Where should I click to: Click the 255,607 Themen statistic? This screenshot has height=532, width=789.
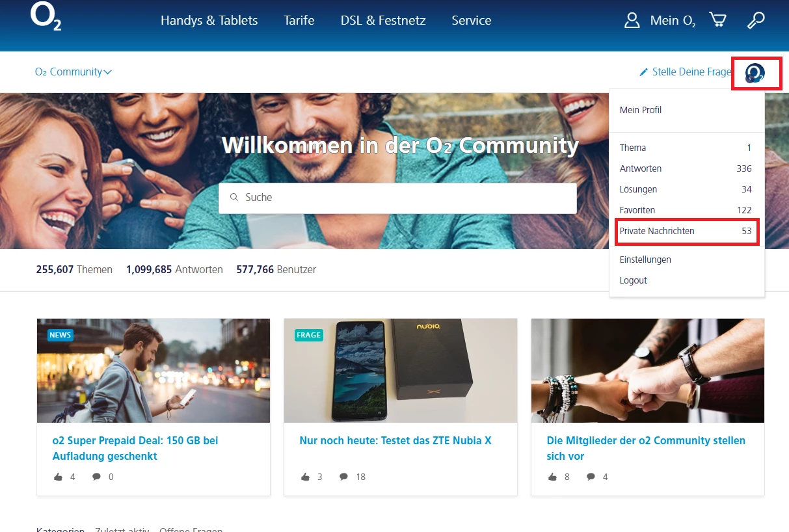(74, 269)
